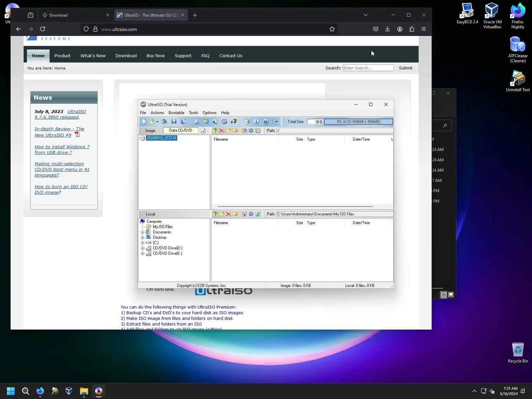The width and height of the screenshot is (532, 399).
Task: Create a new folder in the image pane
Action: 228,131
